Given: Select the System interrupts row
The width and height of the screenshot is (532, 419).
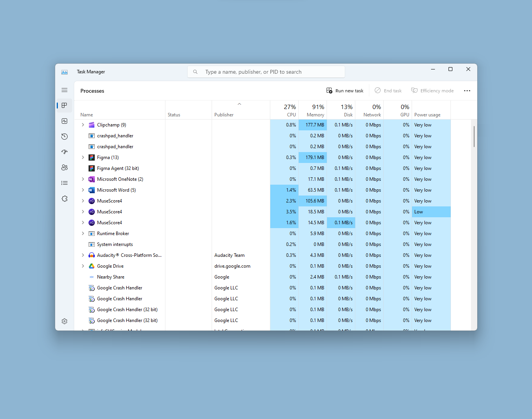Looking at the screenshot, I should (263, 244).
